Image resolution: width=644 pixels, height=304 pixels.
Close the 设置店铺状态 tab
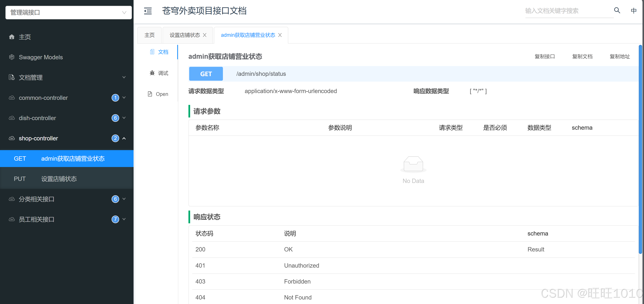[x=205, y=35]
